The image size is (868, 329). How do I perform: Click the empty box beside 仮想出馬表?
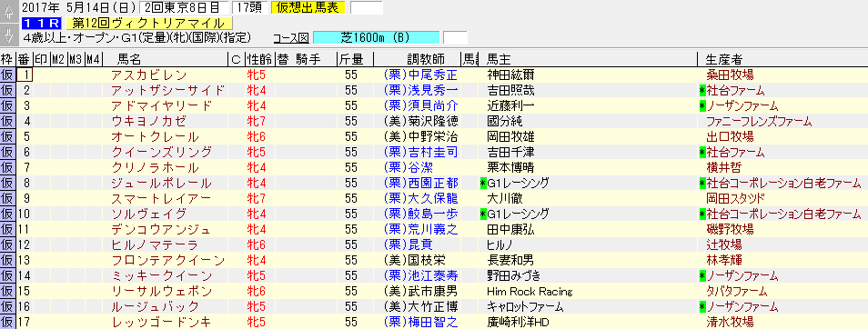[367, 8]
